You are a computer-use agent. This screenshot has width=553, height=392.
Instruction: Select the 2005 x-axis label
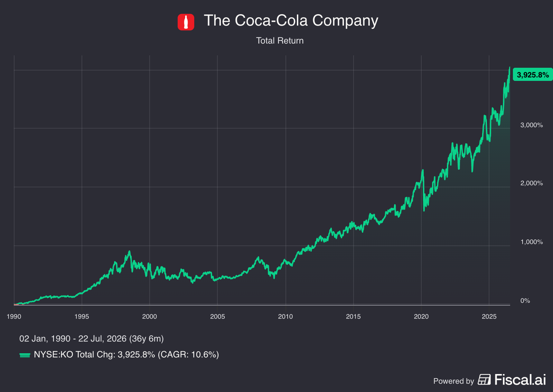click(x=217, y=316)
